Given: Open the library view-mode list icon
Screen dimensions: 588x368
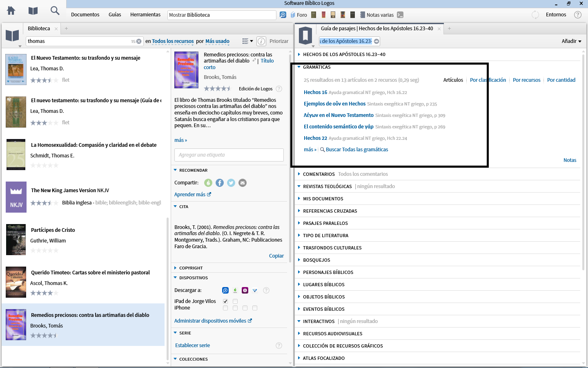Looking at the screenshot, I should [247, 41].
